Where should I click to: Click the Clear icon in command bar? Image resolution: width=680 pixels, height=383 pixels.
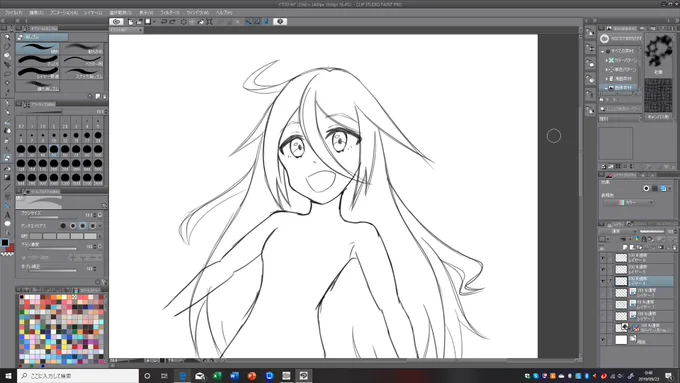[184, 22]
